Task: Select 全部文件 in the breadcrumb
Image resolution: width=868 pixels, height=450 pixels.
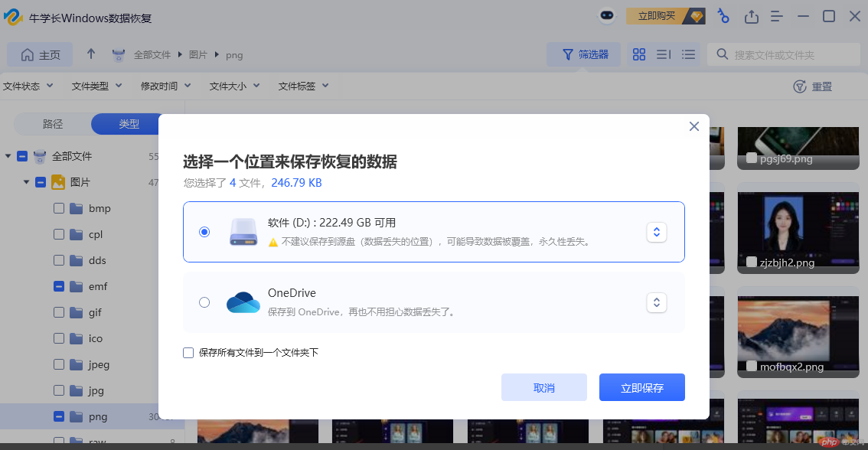Action: 152,55
